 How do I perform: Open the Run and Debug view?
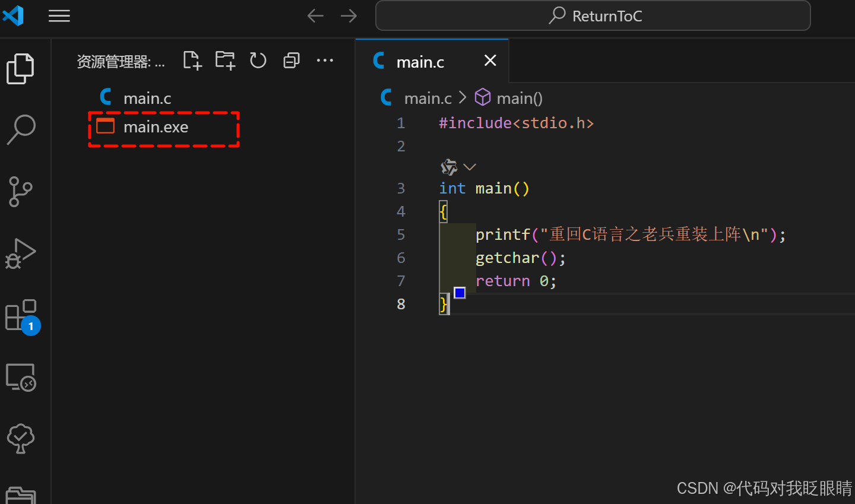[21, 253]
